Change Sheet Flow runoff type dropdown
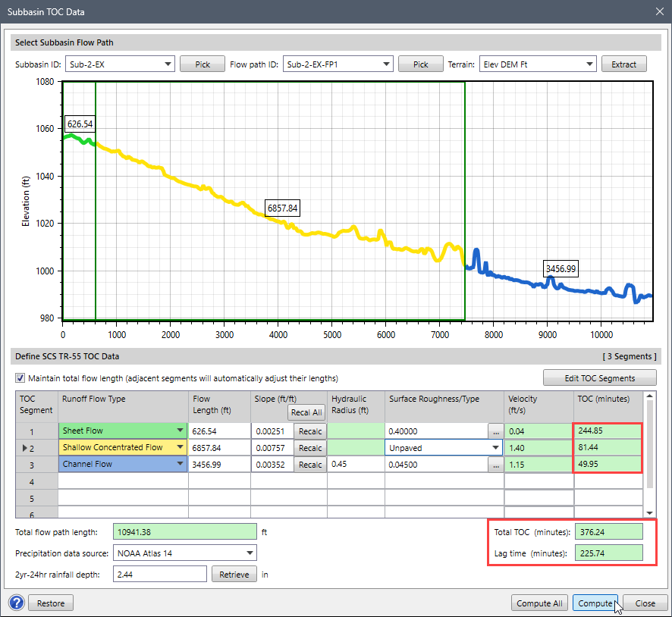The image size is (672, 617). [x=180, y=431]
